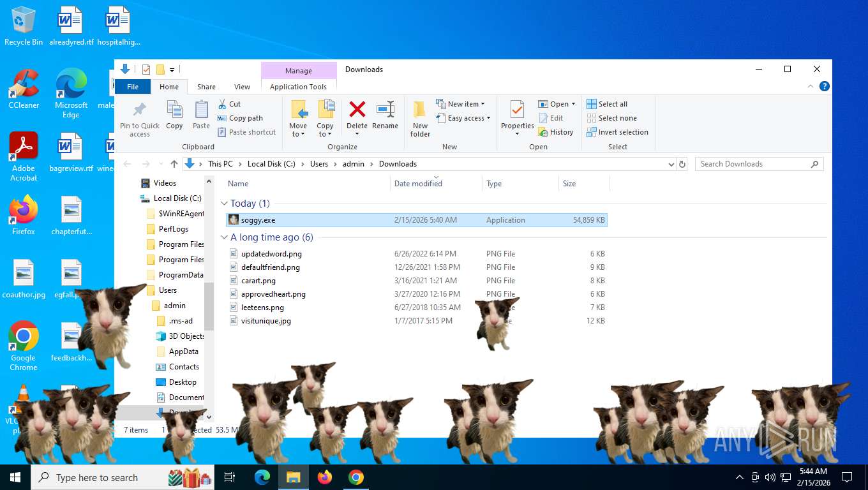Select visitunique.jpg in file list
Screen dimensions: 868x490
point(417,321)
